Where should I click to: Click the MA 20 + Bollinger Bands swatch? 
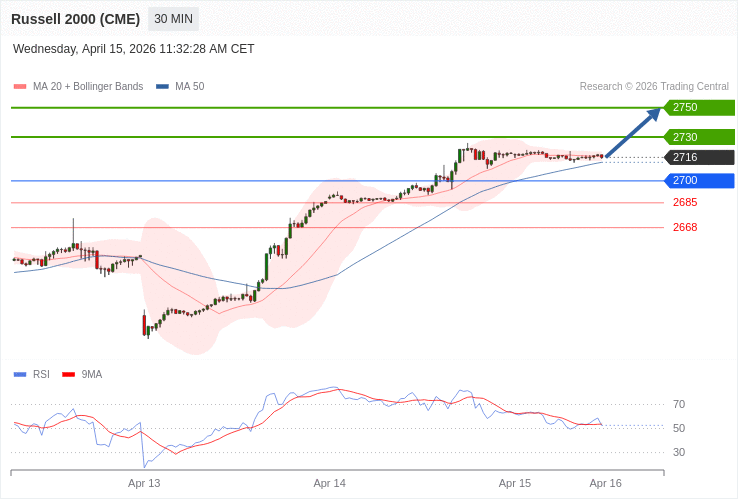point(20,87)
